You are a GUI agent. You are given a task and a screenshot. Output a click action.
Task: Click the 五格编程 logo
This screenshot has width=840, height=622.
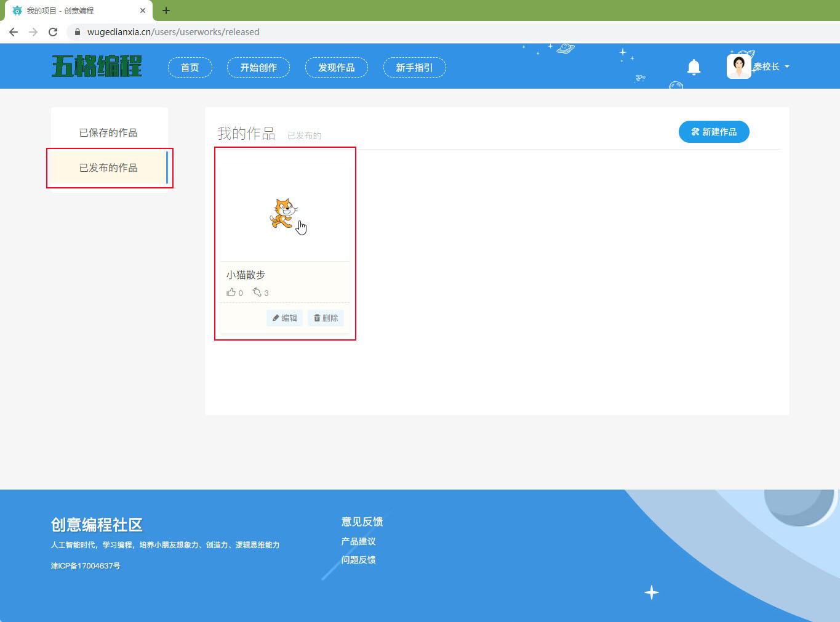tap(97, 67)
